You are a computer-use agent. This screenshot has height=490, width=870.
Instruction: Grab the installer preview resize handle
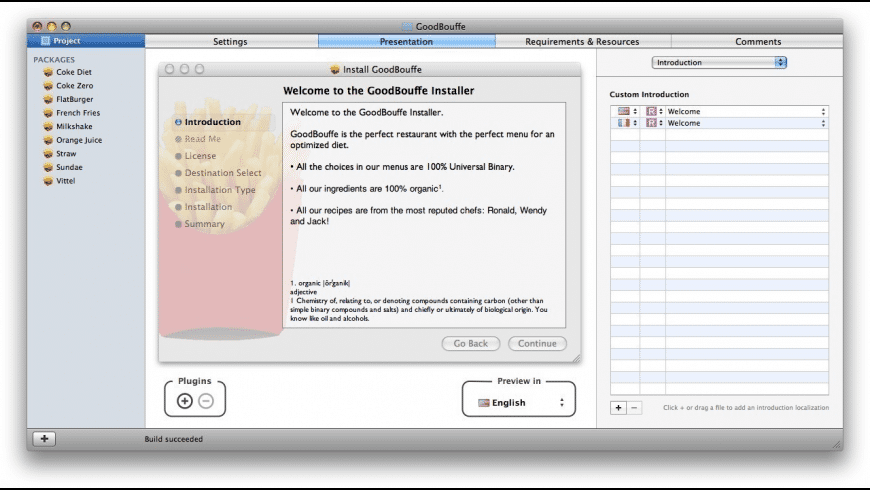point(576,358)
